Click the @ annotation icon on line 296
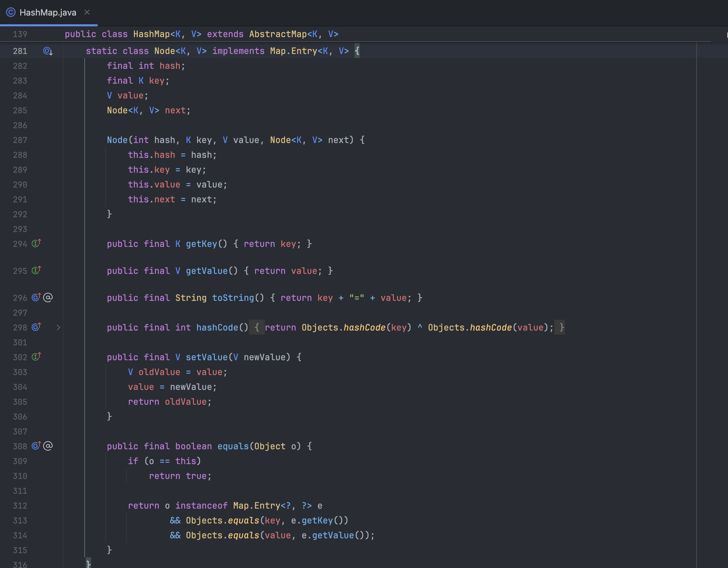This screenshot has height=568, width=728. tap(48, 297)
